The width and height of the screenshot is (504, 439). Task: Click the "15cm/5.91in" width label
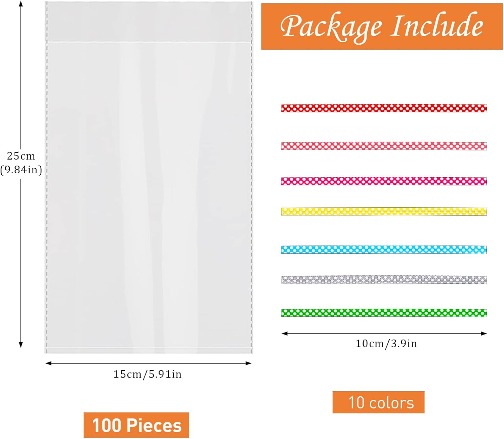(x=147, y=374)
